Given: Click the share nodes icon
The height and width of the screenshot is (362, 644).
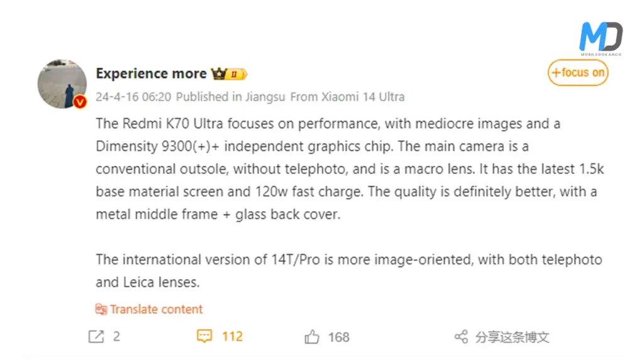Looking at the screenshot, I should click(461, 336).
